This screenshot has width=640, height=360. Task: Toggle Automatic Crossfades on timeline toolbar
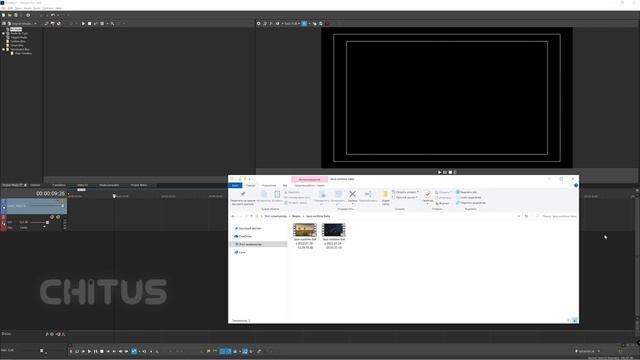click(x=229, y=351)
